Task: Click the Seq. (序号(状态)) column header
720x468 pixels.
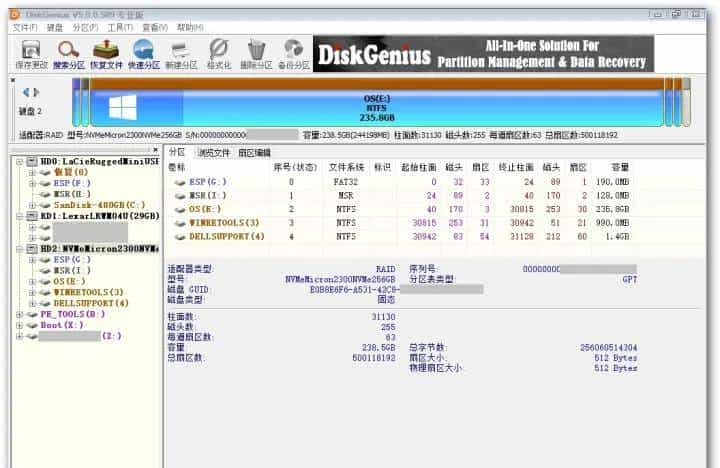Action: (295, 167)
